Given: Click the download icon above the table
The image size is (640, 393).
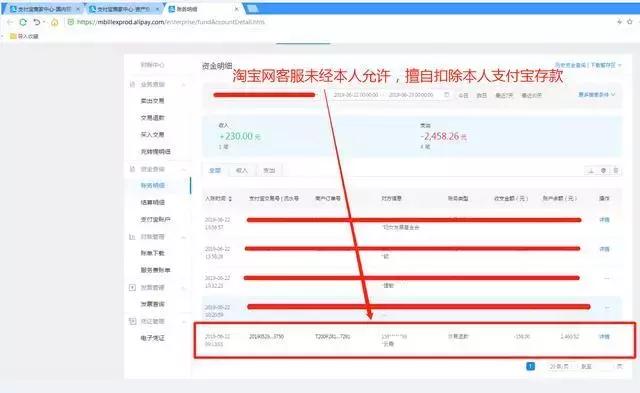Looking at the screenshot, I should pyautogui.click(x=591, y=171).
